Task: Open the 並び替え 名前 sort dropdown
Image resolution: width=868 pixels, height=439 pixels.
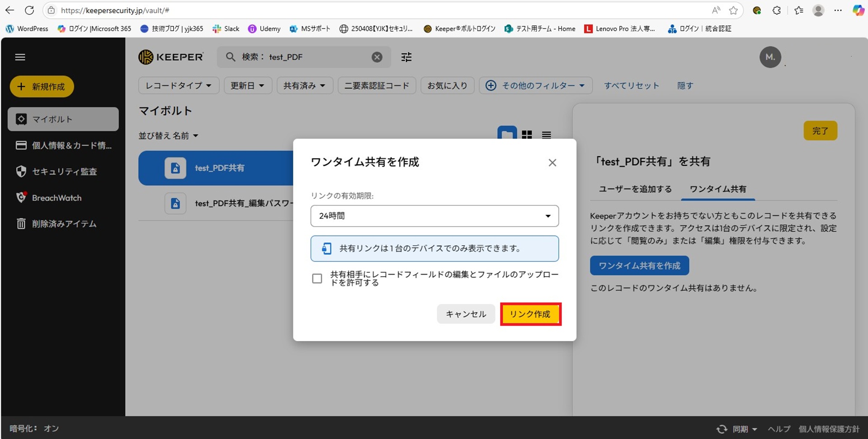Action: pyautogui.click(x=168, y=135)
